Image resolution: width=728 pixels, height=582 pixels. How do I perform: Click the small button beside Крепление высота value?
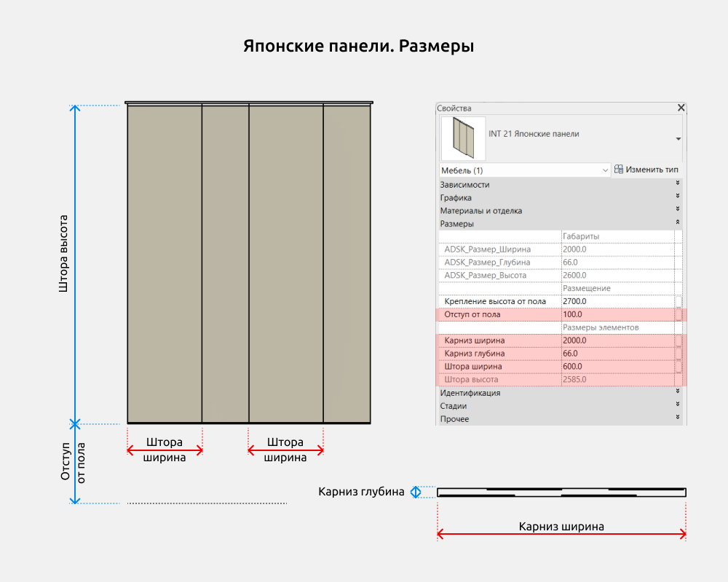pyautogui.click(x=678, y=302)
